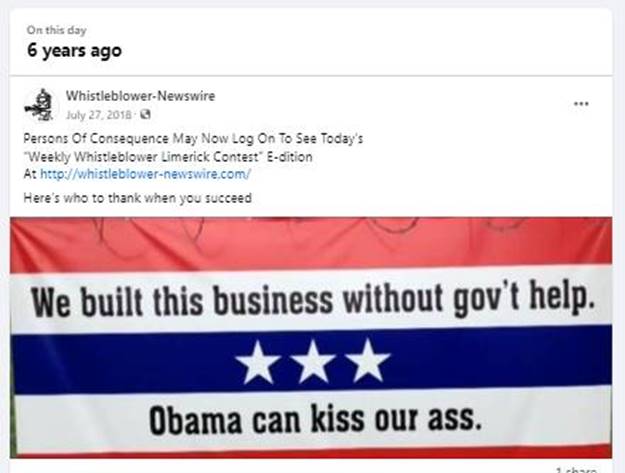Viewport: 625px width, 473px height.
Task: Click the rightmost white star in photo
Action: [368, 361]
